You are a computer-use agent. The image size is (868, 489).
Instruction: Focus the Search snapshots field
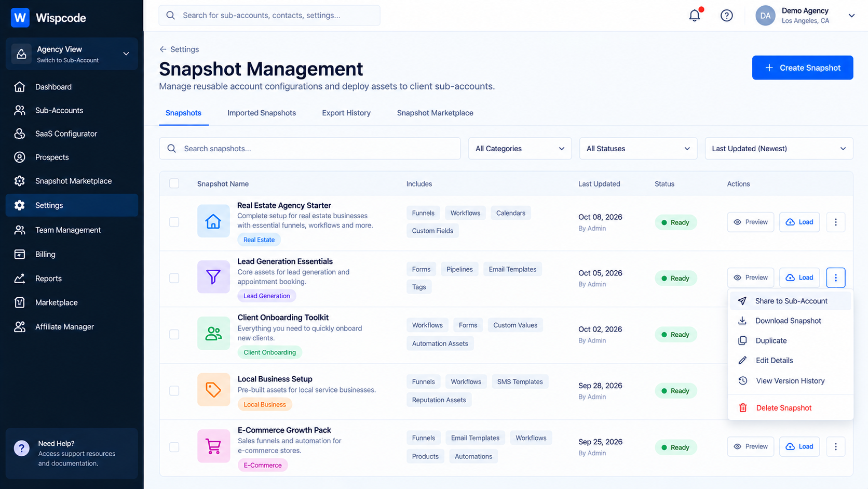tap(310, 149)
